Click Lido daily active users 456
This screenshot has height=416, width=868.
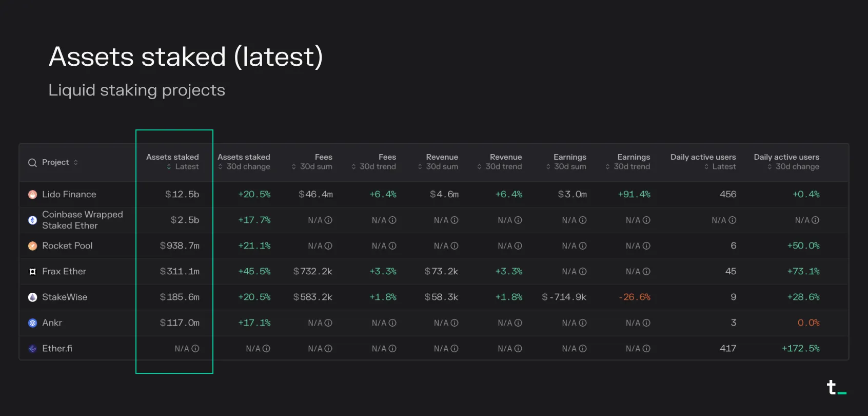728,195
